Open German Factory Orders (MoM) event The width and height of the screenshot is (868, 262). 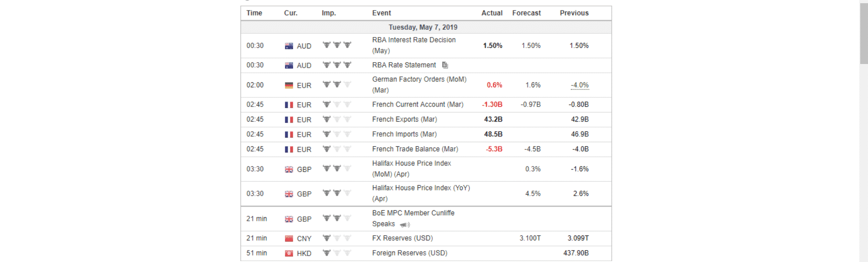(x=419, y=85)
